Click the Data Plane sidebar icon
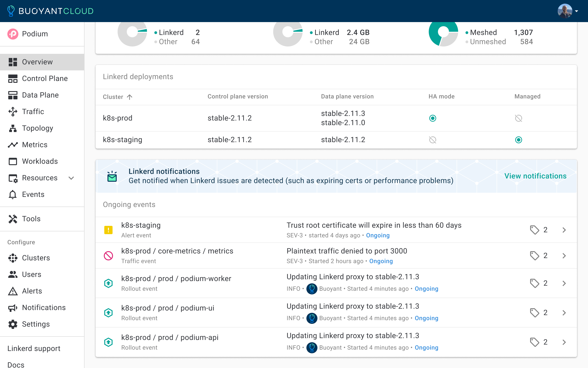The width and height of the screenshot is (588, 368). pyautogui.click(x=13, y=95)
